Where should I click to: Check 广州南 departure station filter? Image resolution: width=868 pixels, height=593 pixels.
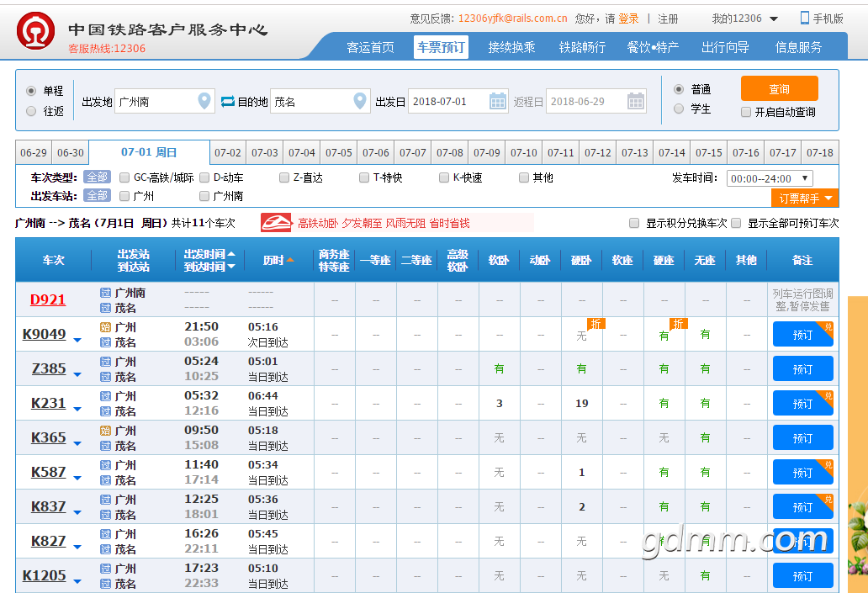tap(204, 196)
